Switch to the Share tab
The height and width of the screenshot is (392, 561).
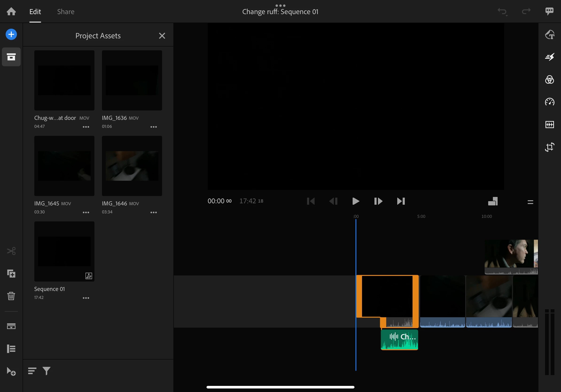coord(66,12)
